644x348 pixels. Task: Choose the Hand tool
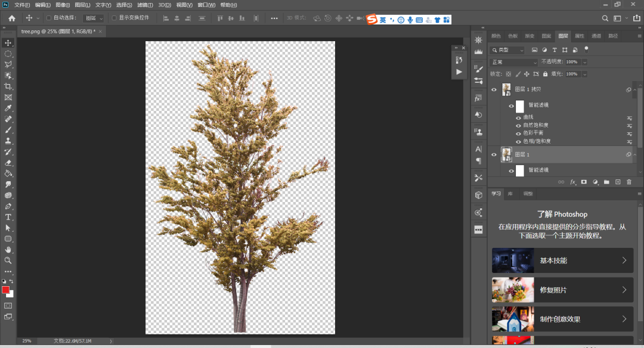coord(8,250)
